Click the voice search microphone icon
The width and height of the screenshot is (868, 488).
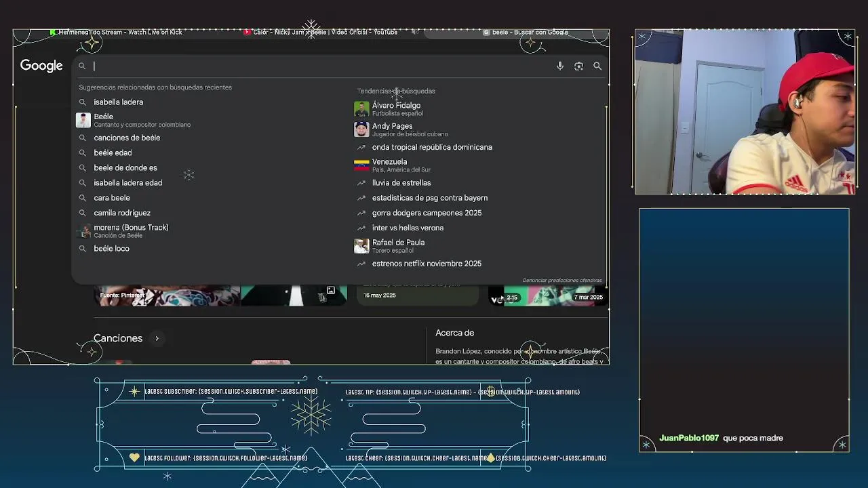click(x=560, y=66)
